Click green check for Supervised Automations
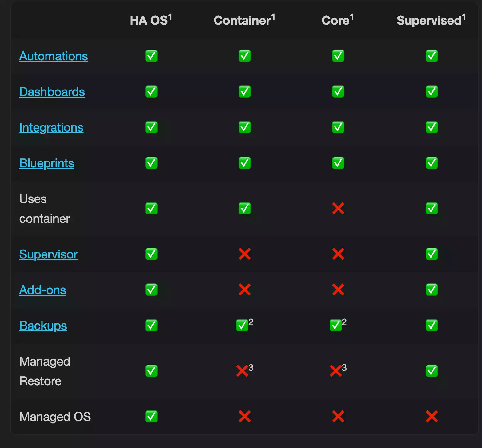Image resolution: width=482 pixels, height=448 pixels. 432,56
